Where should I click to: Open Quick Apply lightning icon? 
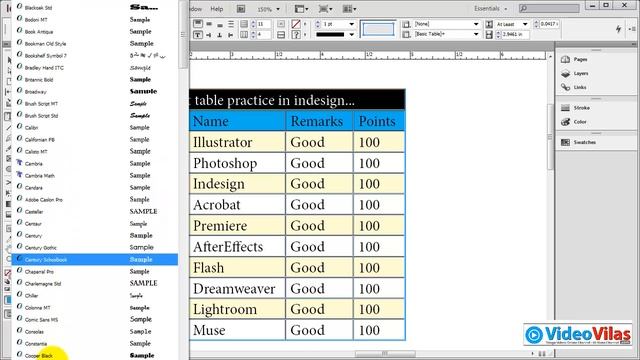[618, 29]
